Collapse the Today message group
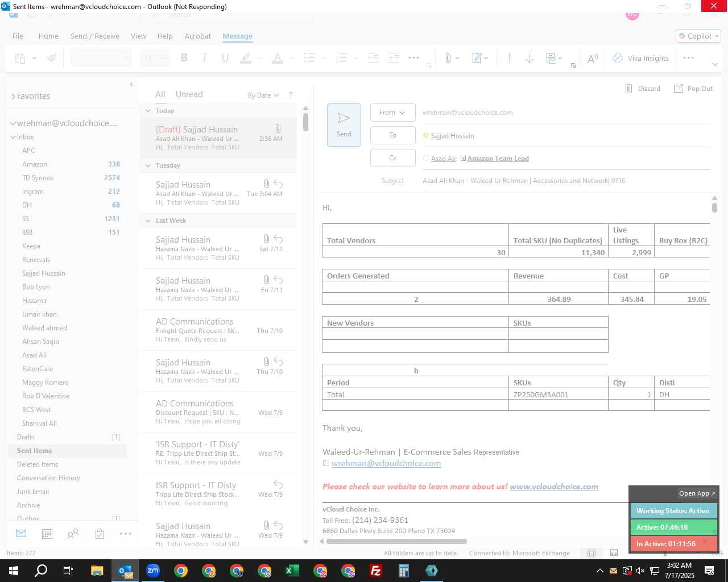This screenshot has height=582, width=728. tap(148, 111)
